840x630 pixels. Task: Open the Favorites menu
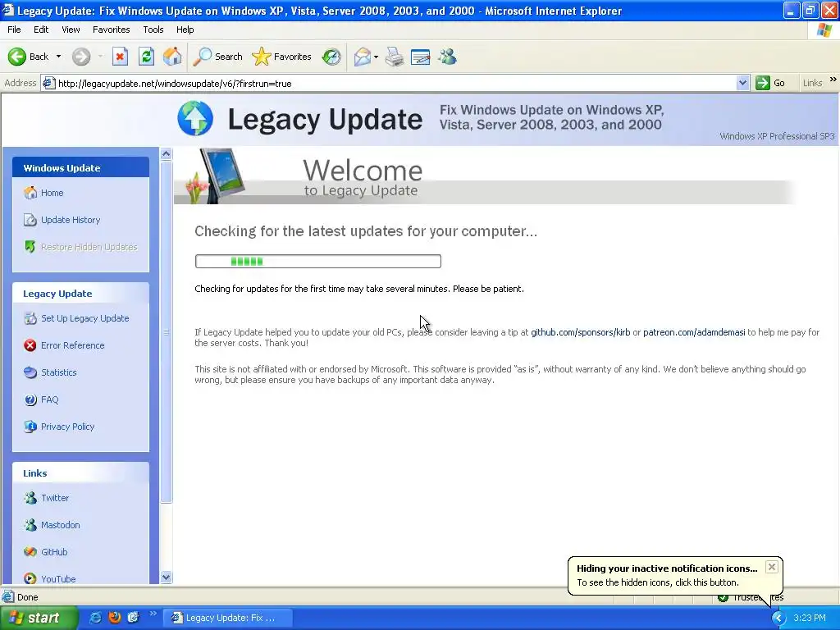coord(111,30)
